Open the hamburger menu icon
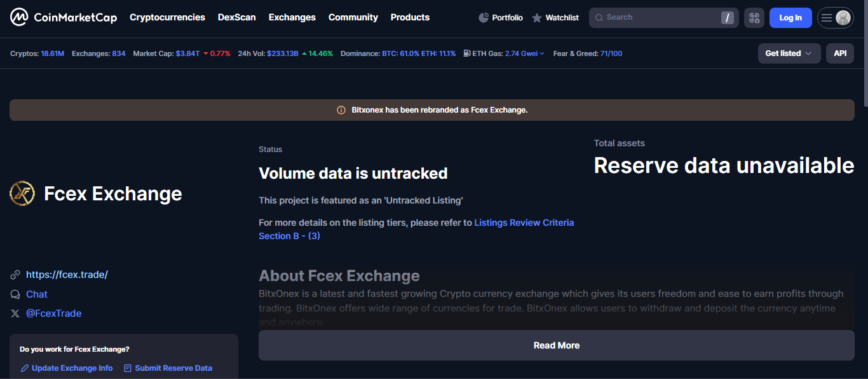868x379 pixels. 827,18
